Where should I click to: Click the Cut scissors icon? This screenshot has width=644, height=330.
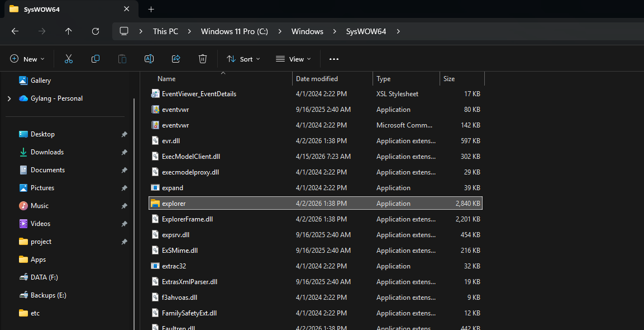[x=69, y=59]
